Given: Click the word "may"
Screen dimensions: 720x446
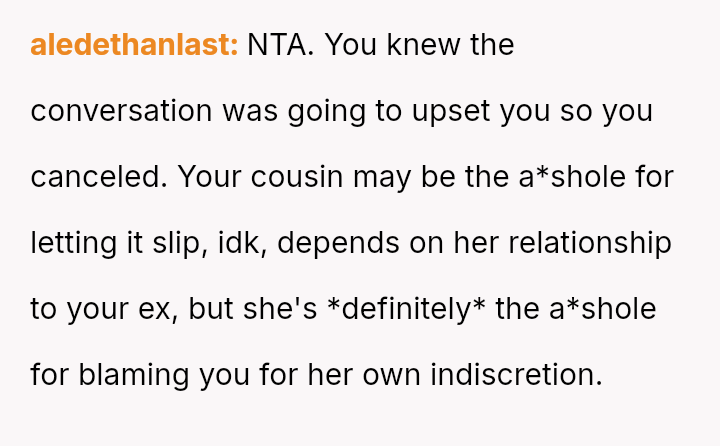Looking at the screenshot, I should (x=405, y=177).
